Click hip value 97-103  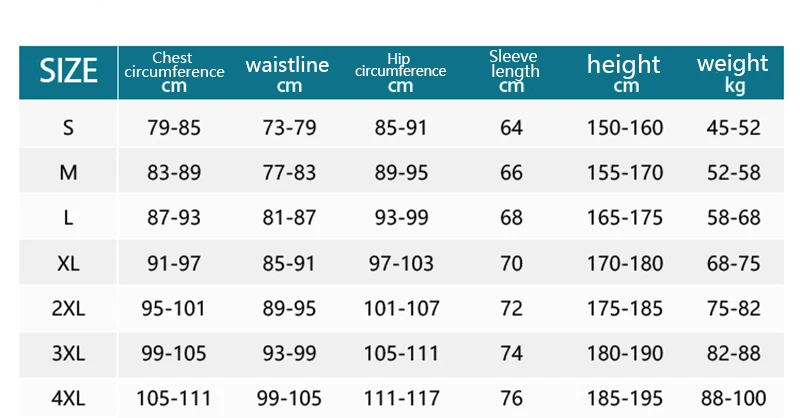click(x=401, y=263)
